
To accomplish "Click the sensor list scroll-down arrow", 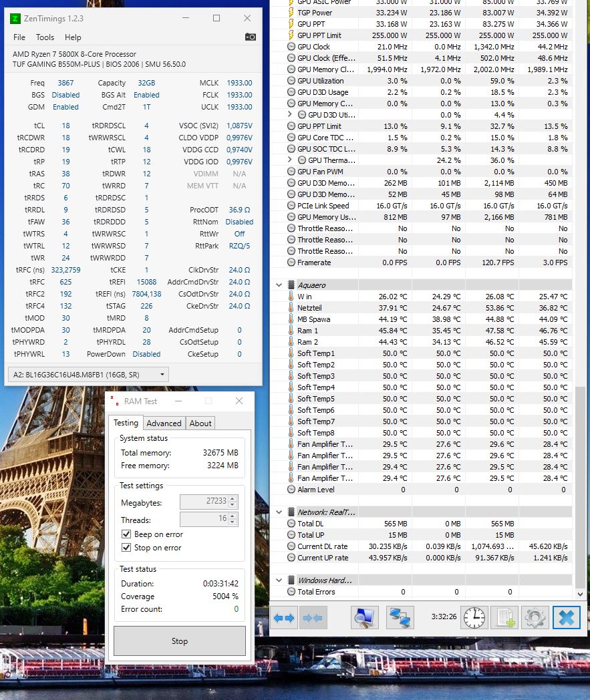I will 580,594.
